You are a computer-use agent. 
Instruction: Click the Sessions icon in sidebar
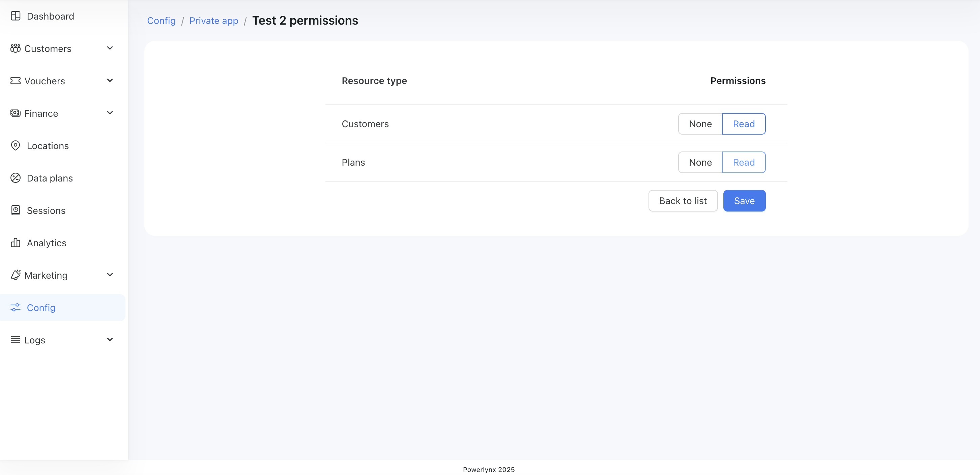click(16, 211)
